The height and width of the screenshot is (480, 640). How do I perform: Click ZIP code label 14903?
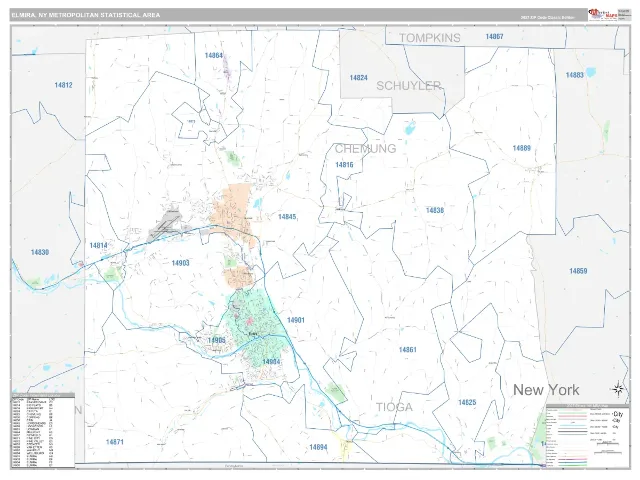tap(180, 263)
